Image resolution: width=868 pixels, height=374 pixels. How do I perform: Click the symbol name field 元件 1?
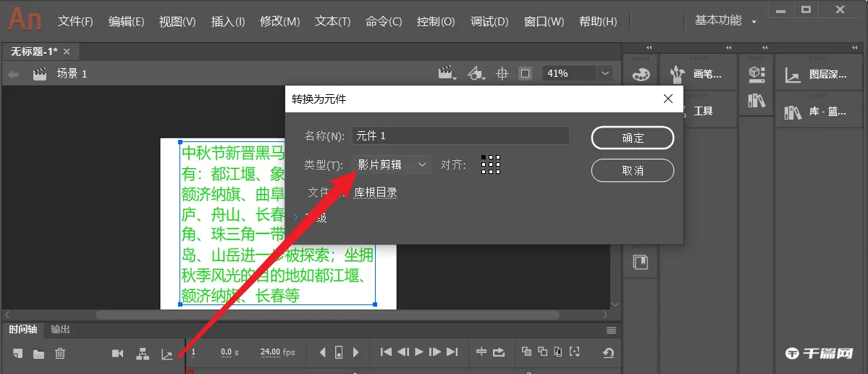point(460,136)
